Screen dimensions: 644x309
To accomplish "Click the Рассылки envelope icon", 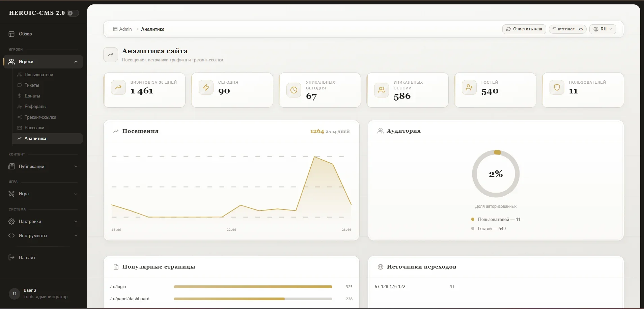I will click(20, 128).
